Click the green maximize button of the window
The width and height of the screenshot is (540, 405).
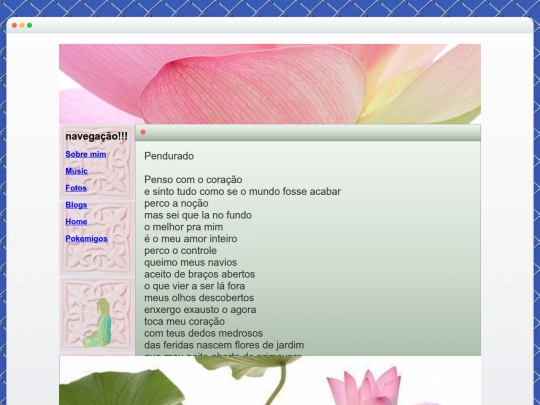(x=30, y=25)
